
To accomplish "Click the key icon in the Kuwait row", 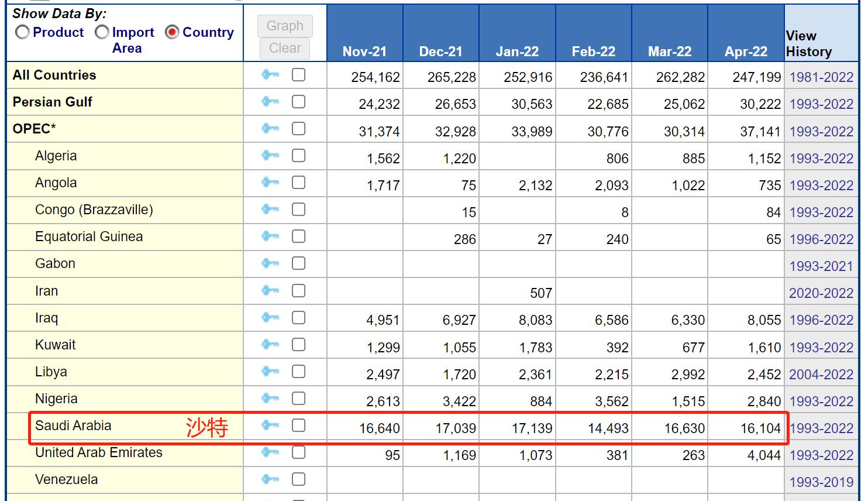I will [x=270, y=345].
